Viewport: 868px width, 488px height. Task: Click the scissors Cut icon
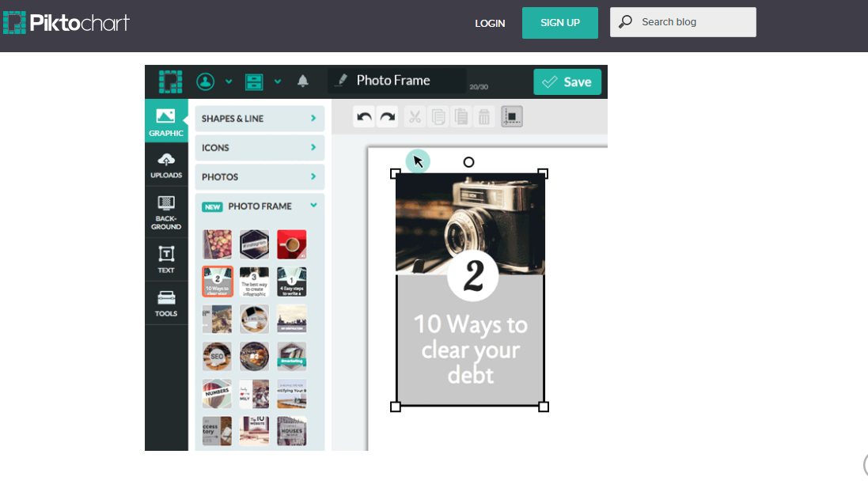(x=415, y=117)
